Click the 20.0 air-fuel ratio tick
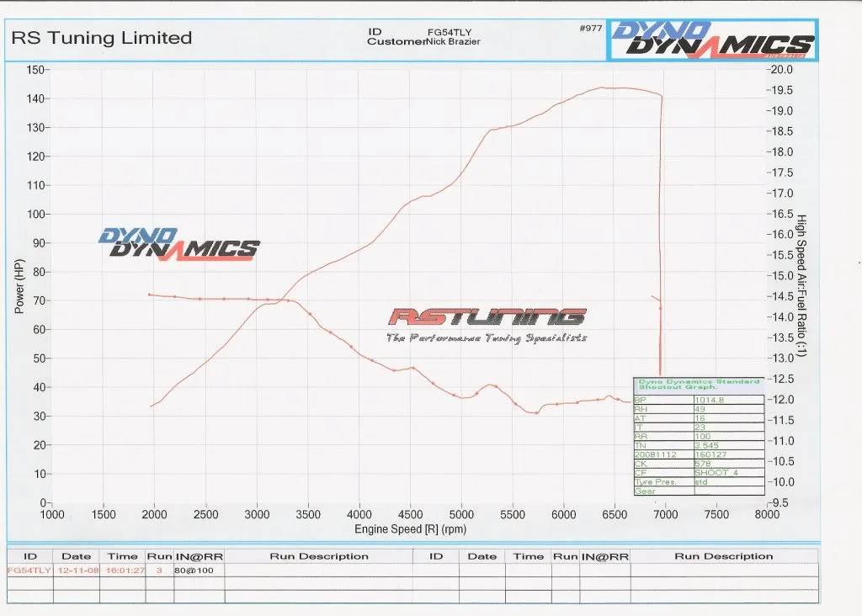 (x=781, y=70)
